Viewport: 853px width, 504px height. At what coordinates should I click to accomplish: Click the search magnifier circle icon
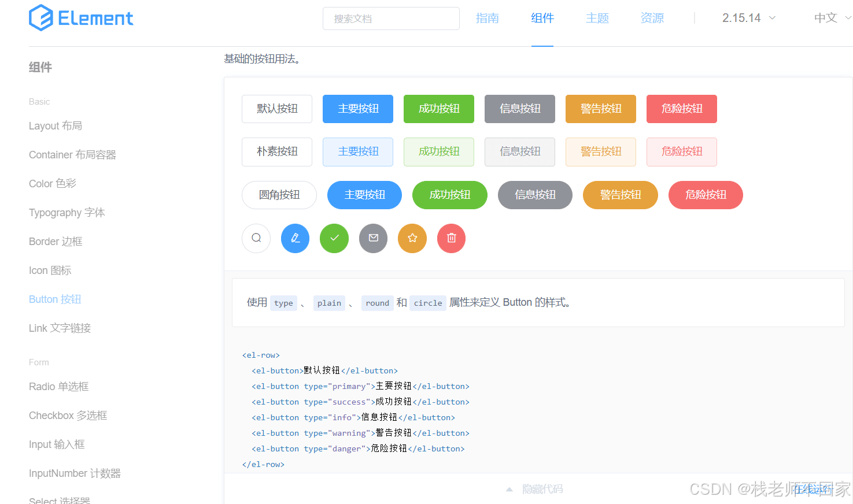(256, 238)
